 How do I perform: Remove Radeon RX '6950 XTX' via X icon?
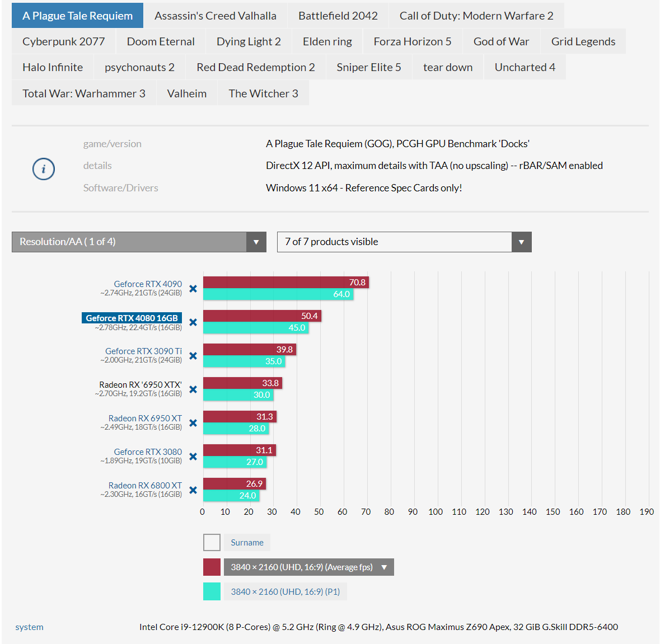193,389
